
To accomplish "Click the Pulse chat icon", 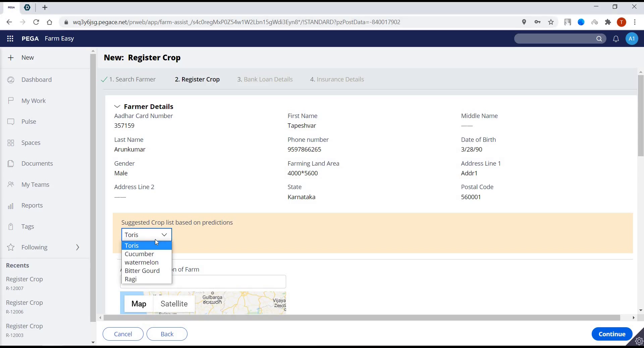I will (11, 122).
